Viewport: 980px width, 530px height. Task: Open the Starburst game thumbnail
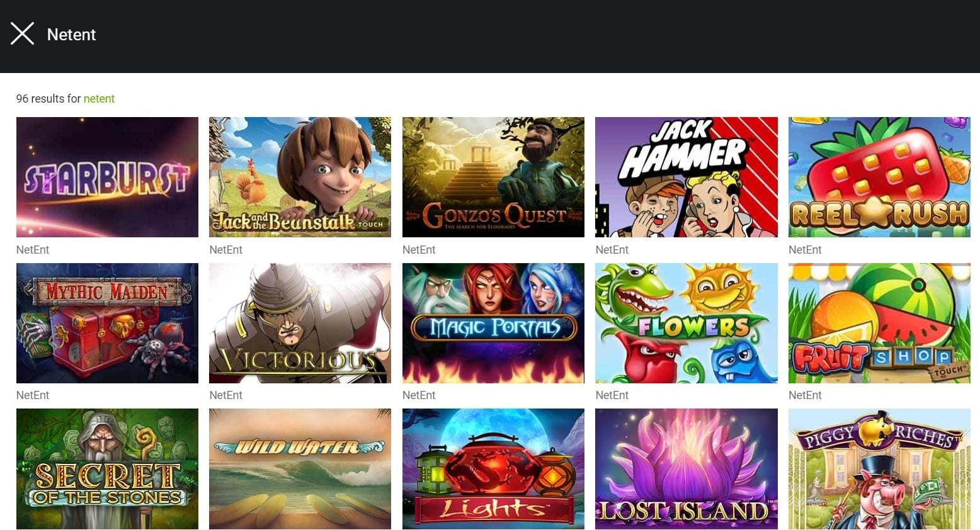(107, 177)
